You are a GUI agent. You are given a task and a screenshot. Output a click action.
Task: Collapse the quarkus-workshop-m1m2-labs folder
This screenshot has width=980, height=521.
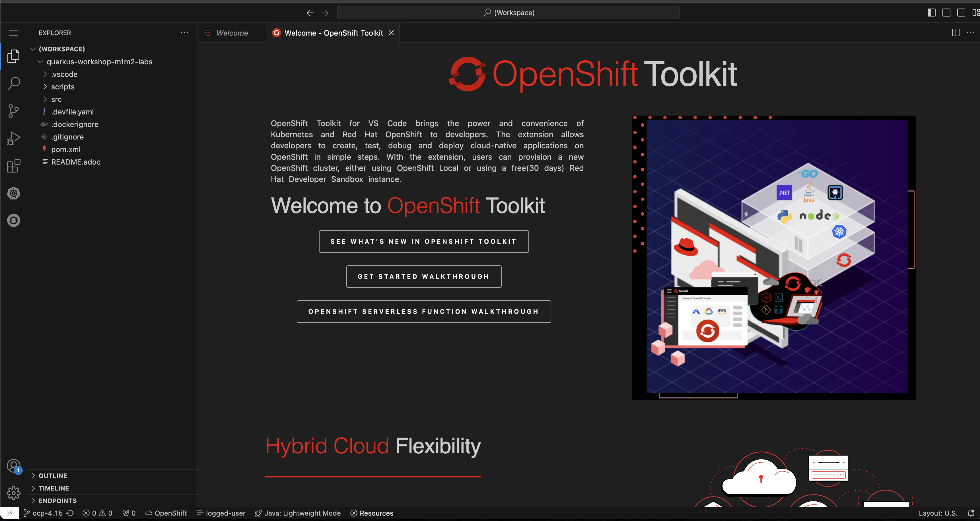coord(99,62)
